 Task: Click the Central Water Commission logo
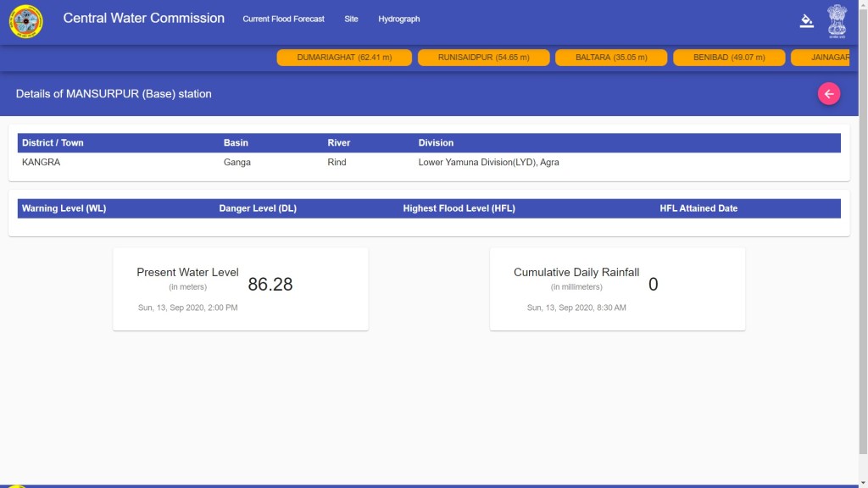(25, 21)
